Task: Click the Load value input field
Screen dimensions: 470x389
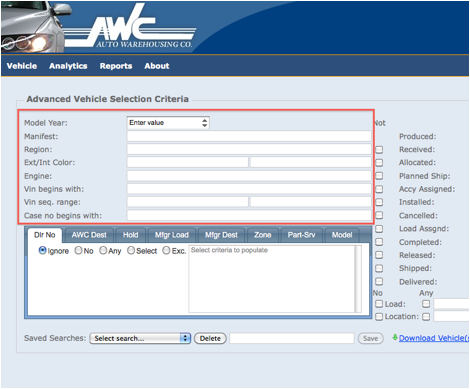Action: 451,304
